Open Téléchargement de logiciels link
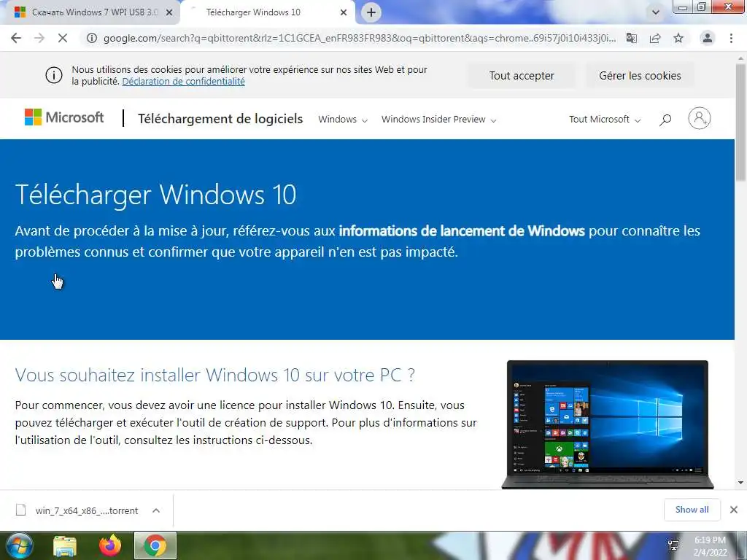Viewport: 747px width, 560px height. (x=220, y=119)
